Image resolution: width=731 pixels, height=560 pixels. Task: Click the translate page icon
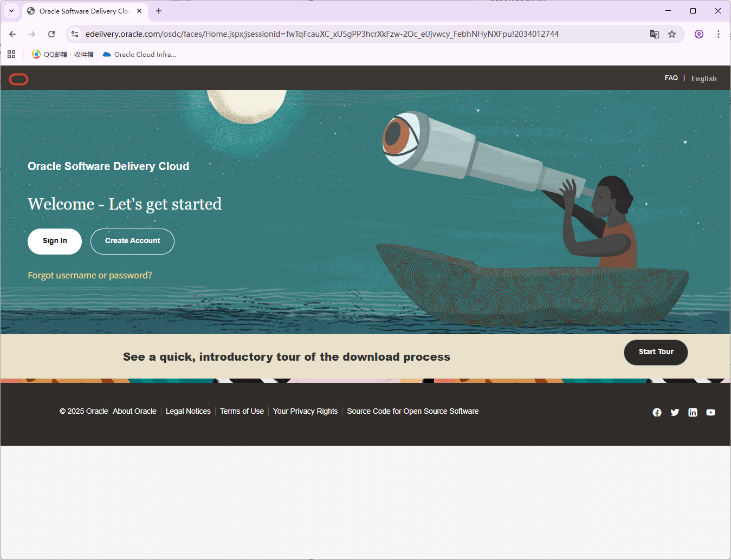click(655, 34)
